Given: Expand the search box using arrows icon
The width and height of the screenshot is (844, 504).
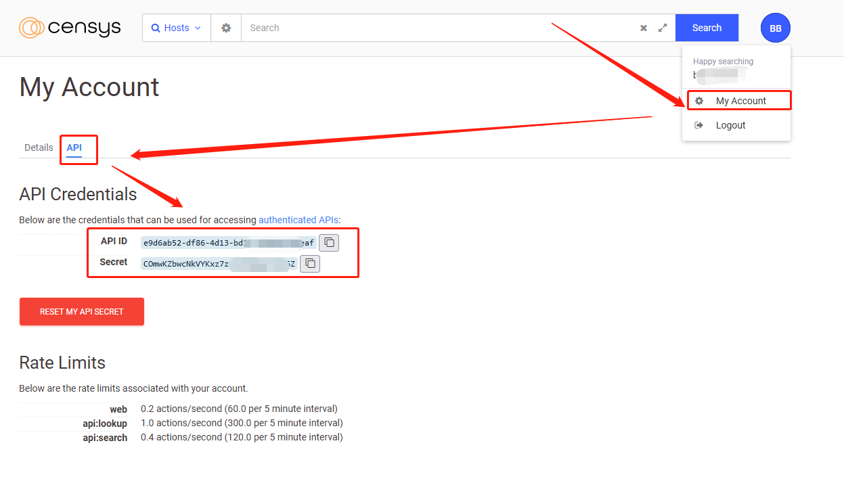Looking at the screenshot, I should (x=663, y=28).
